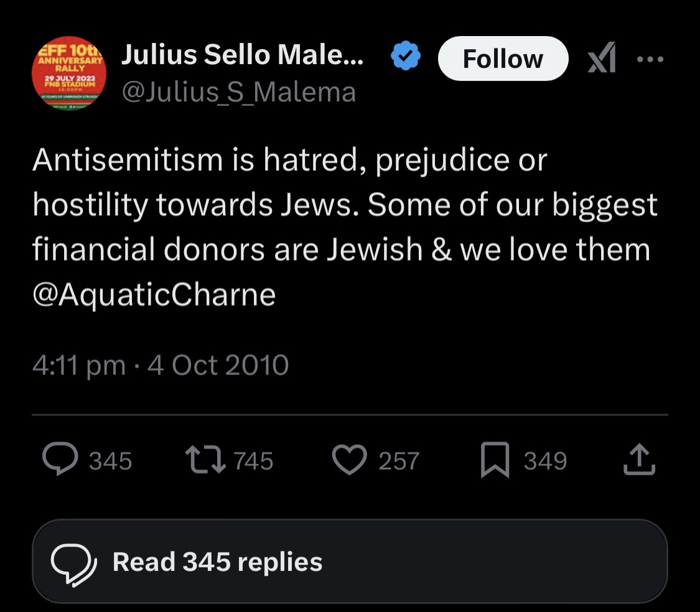700x612 pixels.
Task: Click the 4 Oct 2010 date
Action: click(218, 365)
